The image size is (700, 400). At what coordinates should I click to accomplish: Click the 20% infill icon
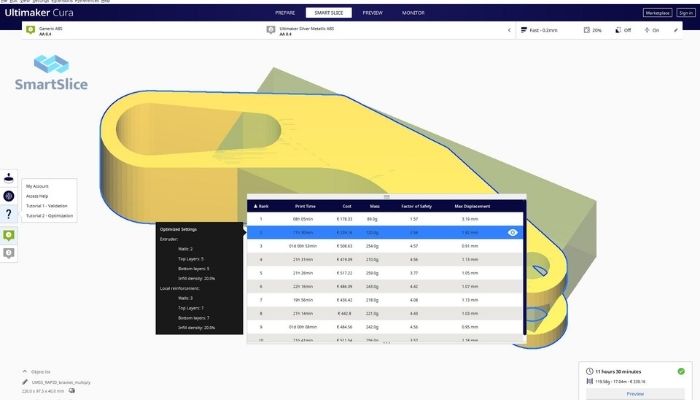[x=587, y=30]
